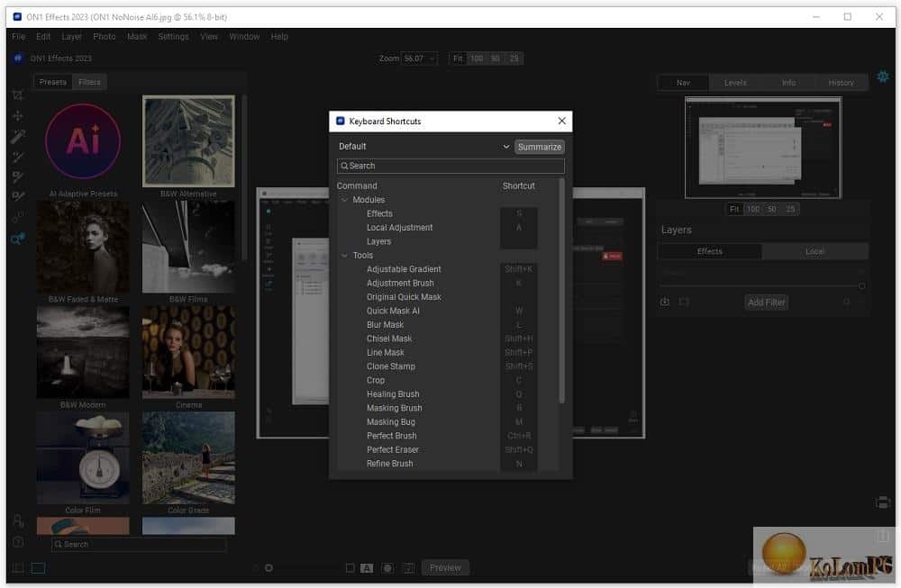The image size is (901, 588).
Task: Close the Keyboard Shortcuts dialog
Action: (561, 121)
